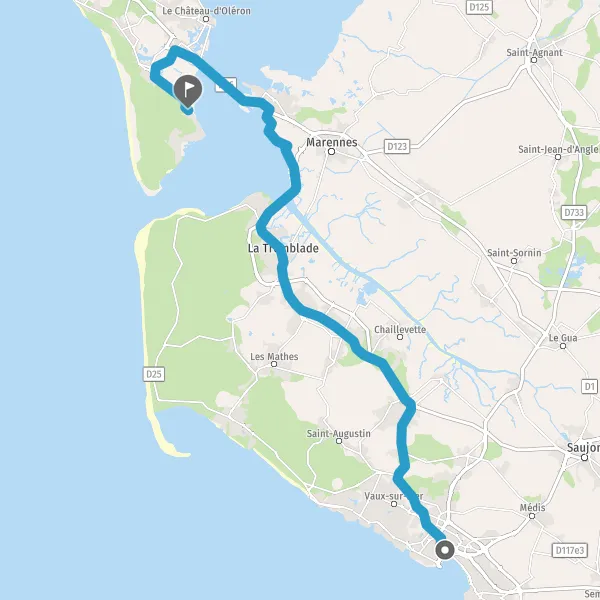Click the D1 road shield

(590, 386)
